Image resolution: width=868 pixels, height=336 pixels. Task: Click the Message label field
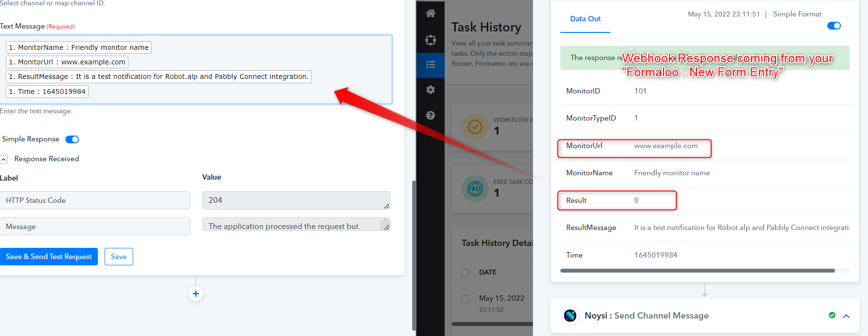(95, 227)
